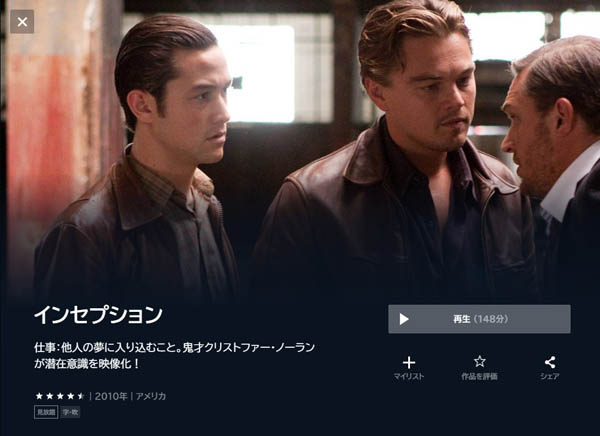This screenshot has height=436, width=600.
Task: Click the share network icon
Action: (x=550, y=362)
